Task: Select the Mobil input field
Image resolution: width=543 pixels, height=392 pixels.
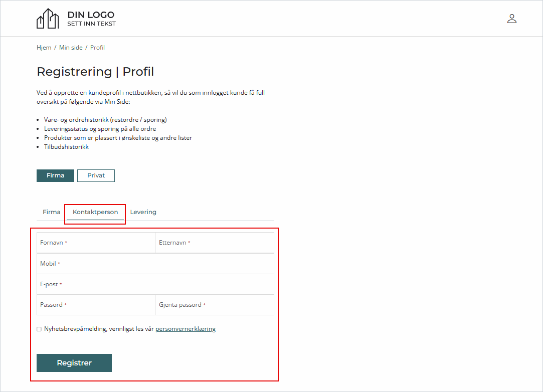Action: click(x=155, y=264)
